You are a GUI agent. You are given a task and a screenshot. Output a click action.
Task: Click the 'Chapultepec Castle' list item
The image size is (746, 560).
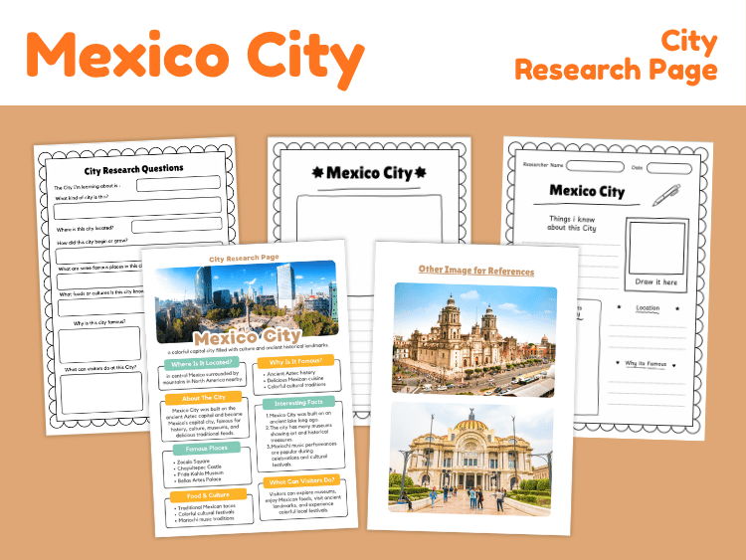[x=198, y=467]
